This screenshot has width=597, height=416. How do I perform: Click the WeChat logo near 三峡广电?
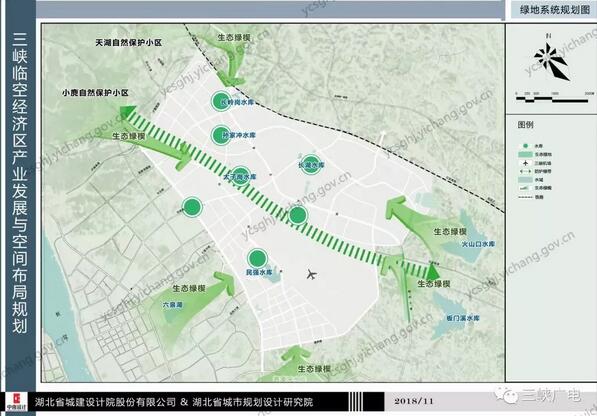click(506, 396)
